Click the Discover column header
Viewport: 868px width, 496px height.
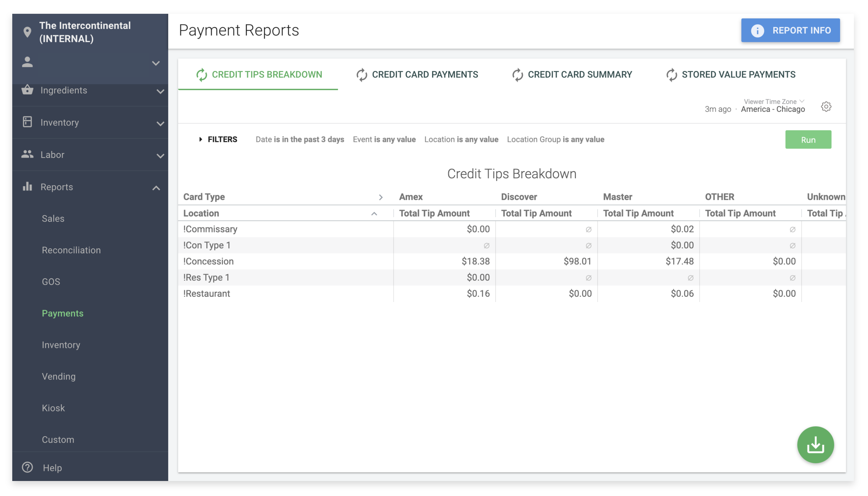coord(519,197)
